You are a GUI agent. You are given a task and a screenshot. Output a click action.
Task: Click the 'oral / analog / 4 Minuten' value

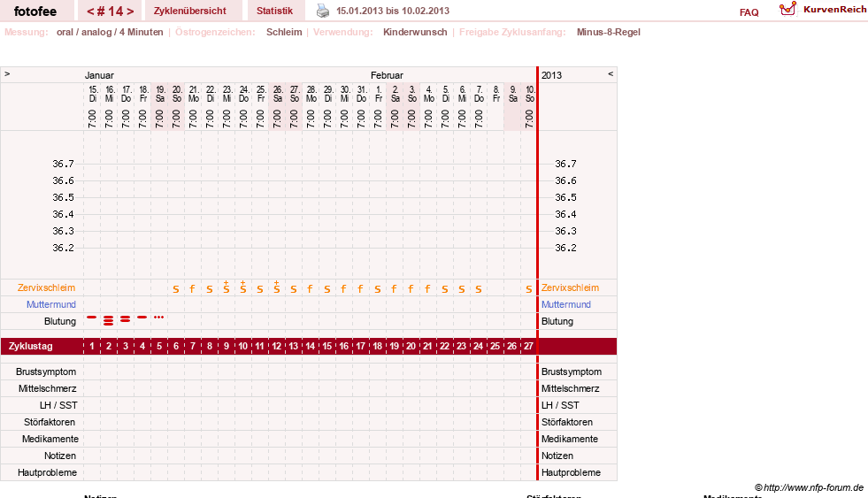(x=110, y=32)
